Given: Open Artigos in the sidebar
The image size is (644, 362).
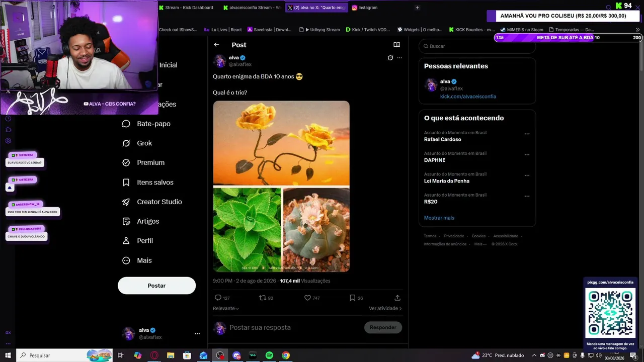Looking at the screenshot, I should (x=140, y=221).
